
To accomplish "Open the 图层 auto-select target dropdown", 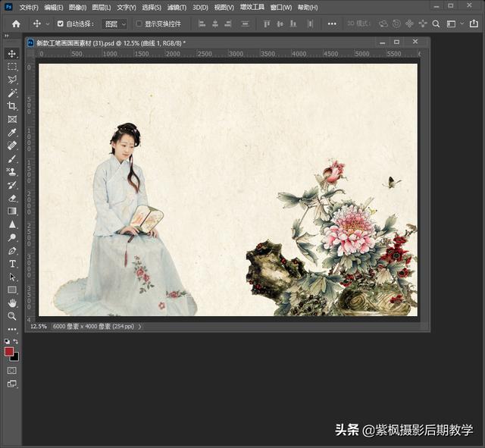I will click(114, 23).
